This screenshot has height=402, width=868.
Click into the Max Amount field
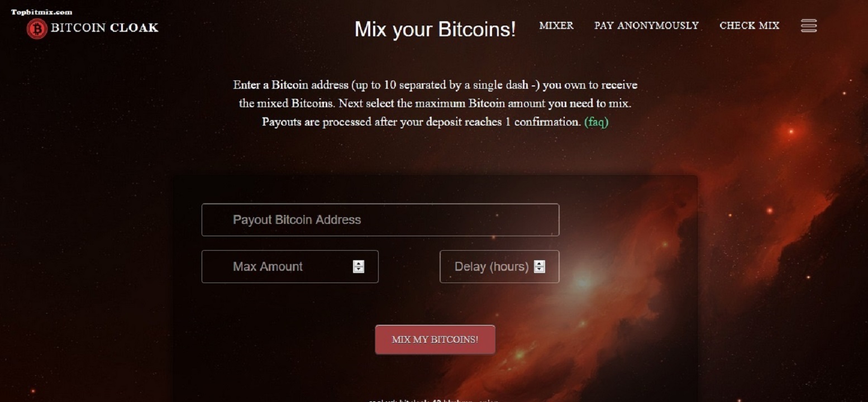point(279,267)
